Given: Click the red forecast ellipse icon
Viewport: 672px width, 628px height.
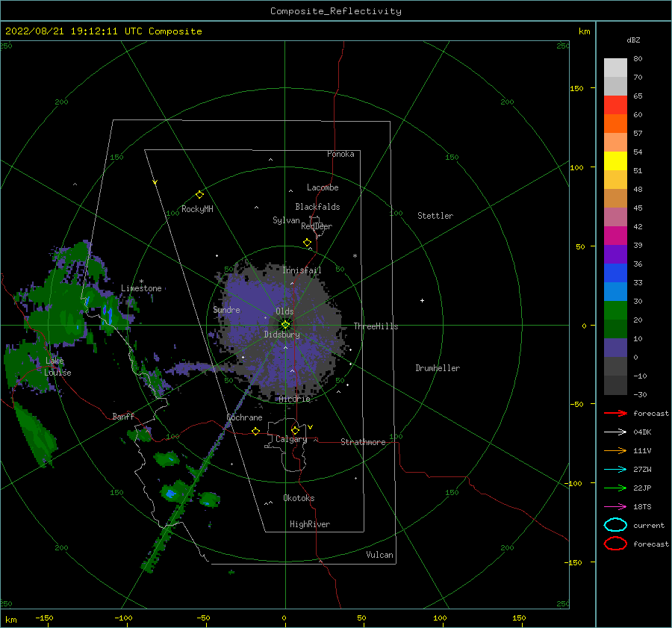Looking at the screenshot, I should coord(615,544).
